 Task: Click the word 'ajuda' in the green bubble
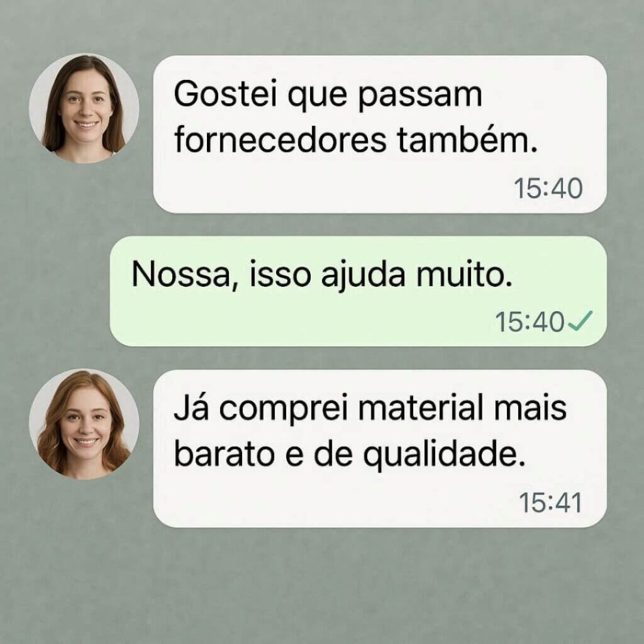click(363, 275)
